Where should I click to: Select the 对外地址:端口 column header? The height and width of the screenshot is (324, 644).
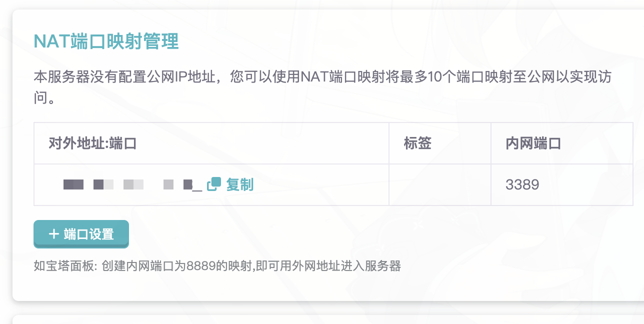pyautogui.click(x=93, y=144)
